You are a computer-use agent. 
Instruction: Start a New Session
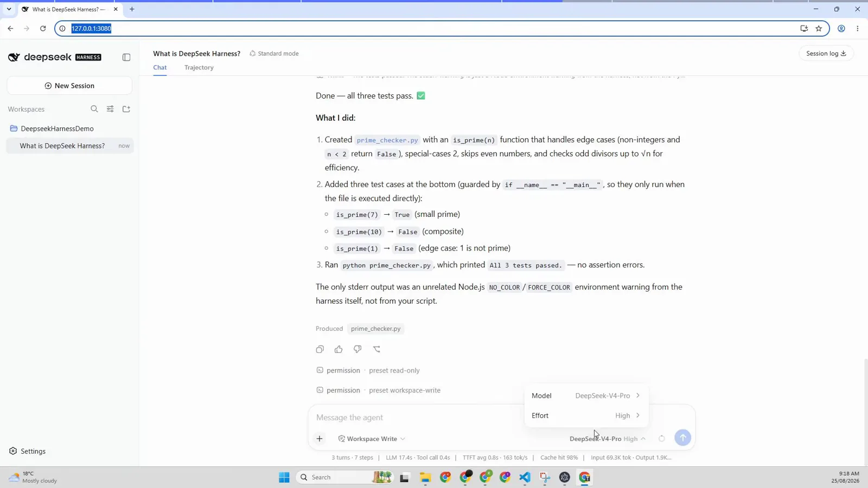click(x=69, y=86)
